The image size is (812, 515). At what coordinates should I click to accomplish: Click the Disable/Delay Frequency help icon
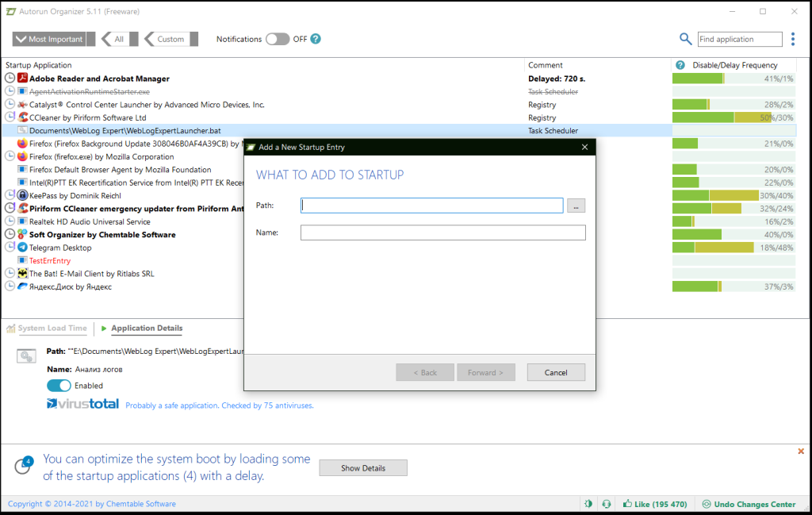680,65
